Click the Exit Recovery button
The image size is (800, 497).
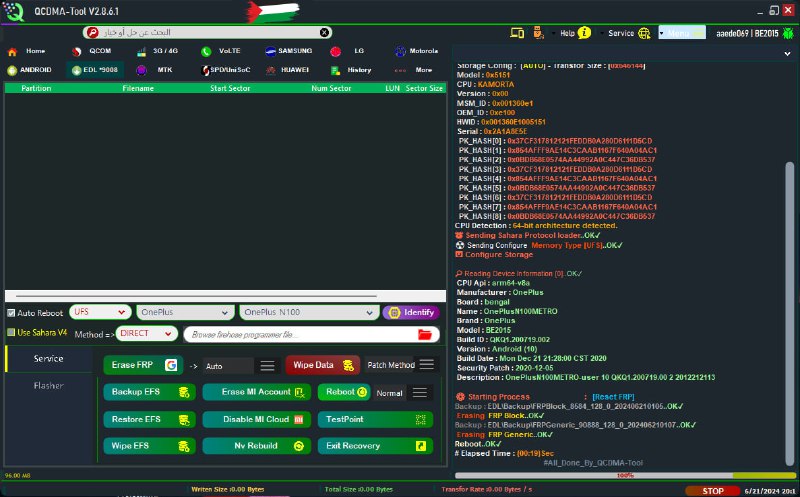pos(376,446)
